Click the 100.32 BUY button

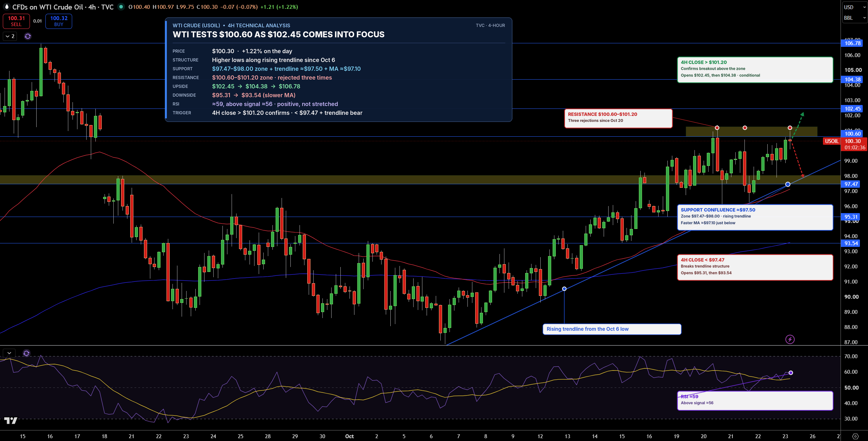(x=59, y=21)
